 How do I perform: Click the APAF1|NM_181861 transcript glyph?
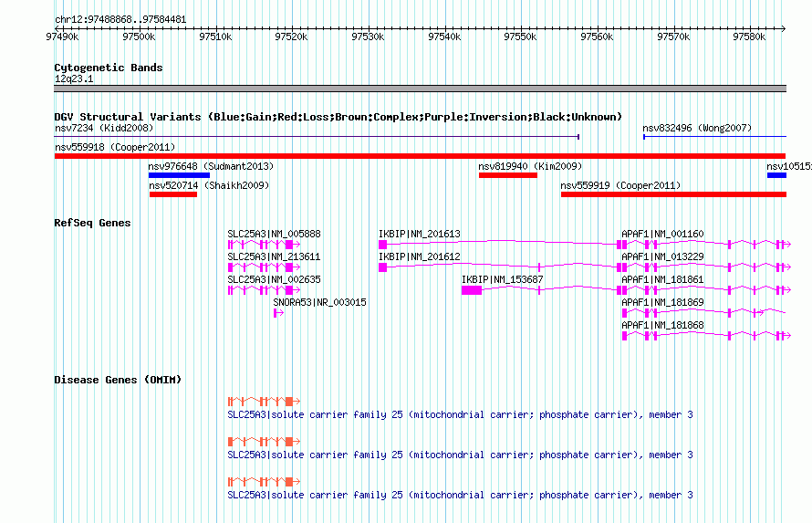click(x=706, y=290)
